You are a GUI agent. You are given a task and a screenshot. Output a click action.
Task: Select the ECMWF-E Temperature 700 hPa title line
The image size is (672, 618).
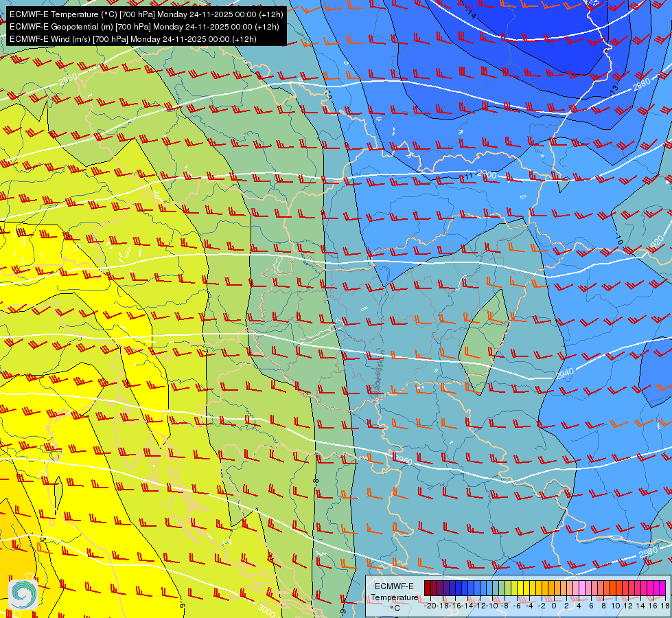coord(146,14)
